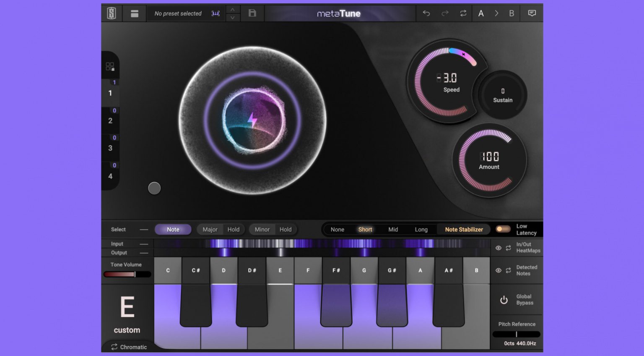Click the Chromatic scale cycle control
The height and width of the screenshot is (356, 644).
(128, 347)
